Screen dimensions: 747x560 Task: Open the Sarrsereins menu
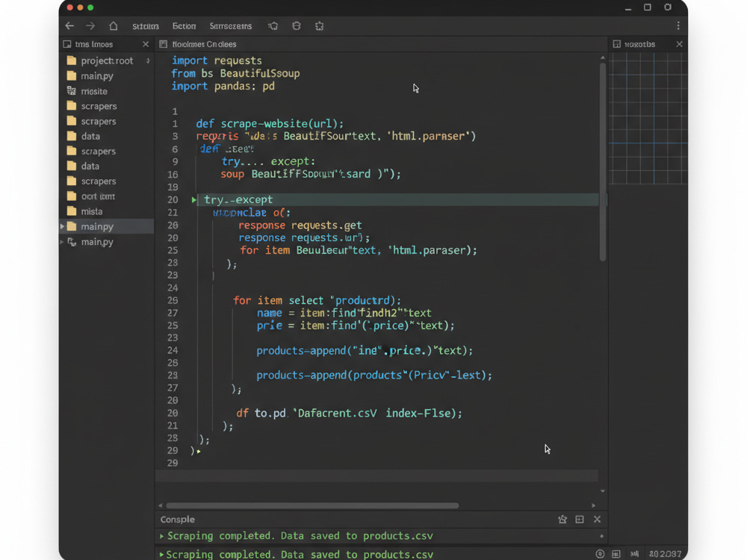[x=231, y=26]
